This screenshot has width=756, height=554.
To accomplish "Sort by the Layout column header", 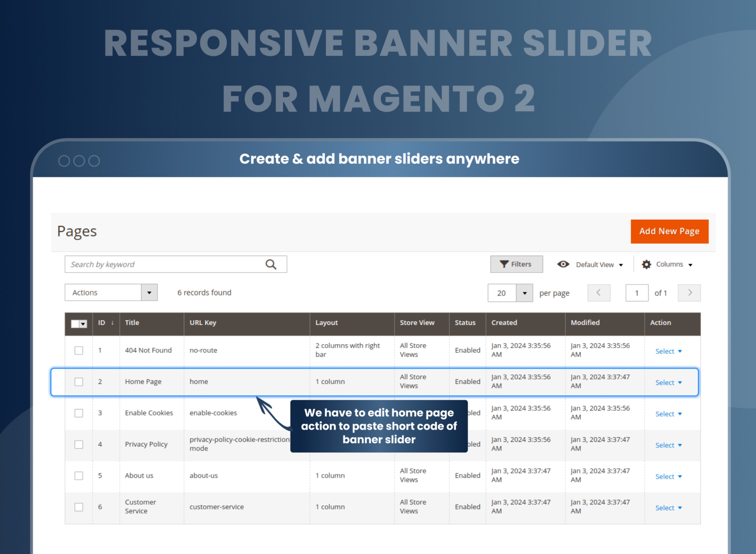I will 352,324.
